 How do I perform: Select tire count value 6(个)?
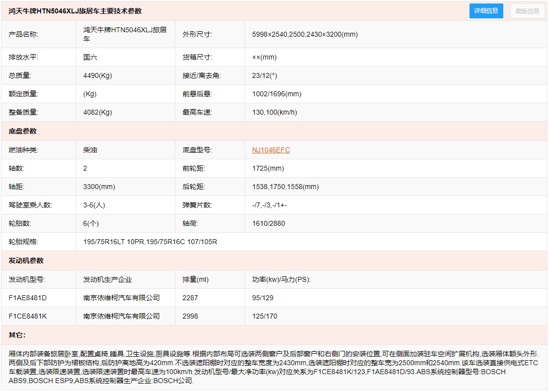coord(91,223)
